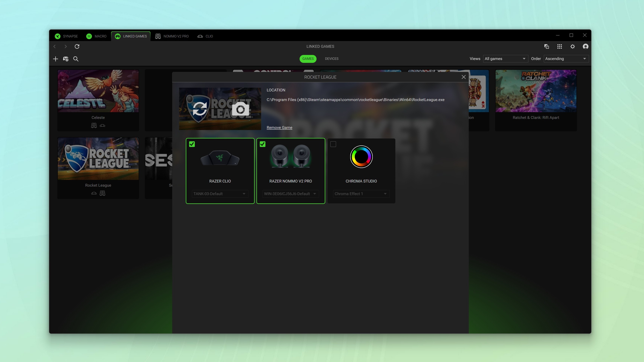
Task: Enable the Chroma Studio checkbox
Action: coord(333,144)
